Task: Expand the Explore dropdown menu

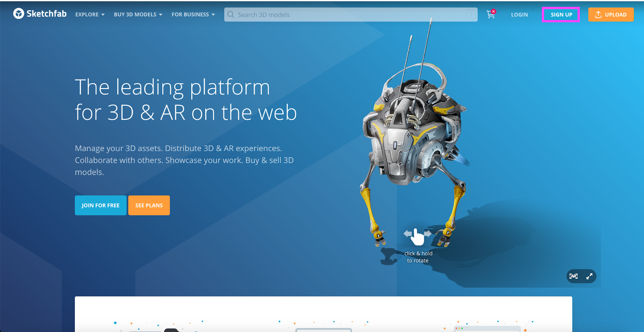Action: 90,15
